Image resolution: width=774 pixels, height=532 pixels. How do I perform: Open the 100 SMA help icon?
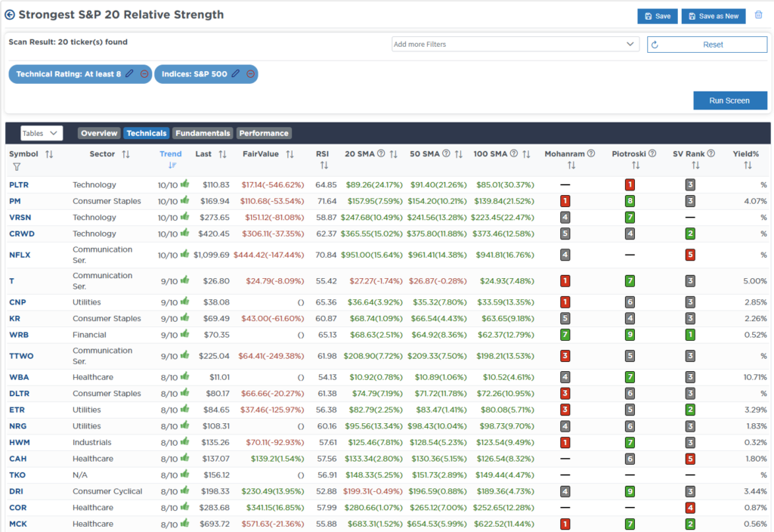pyautogui.click(x=514, y=153)
